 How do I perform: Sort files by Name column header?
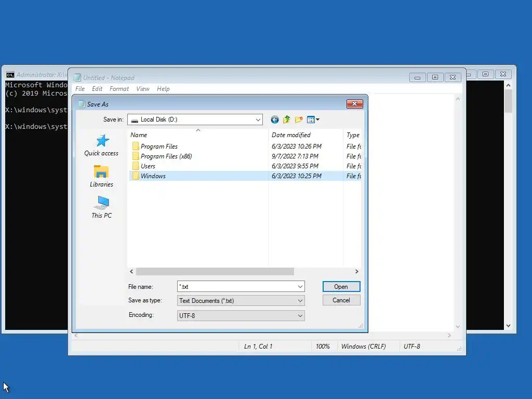(198, 135)
